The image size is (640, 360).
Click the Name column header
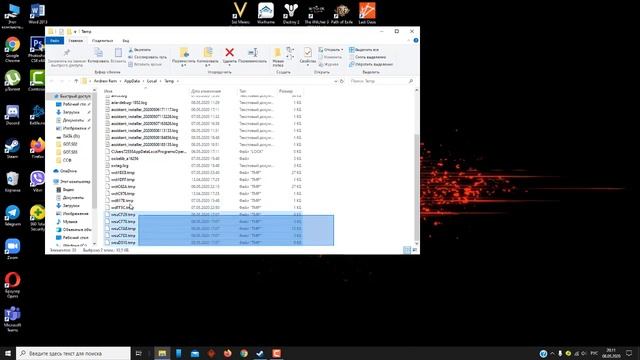click(x=109, y=91)
